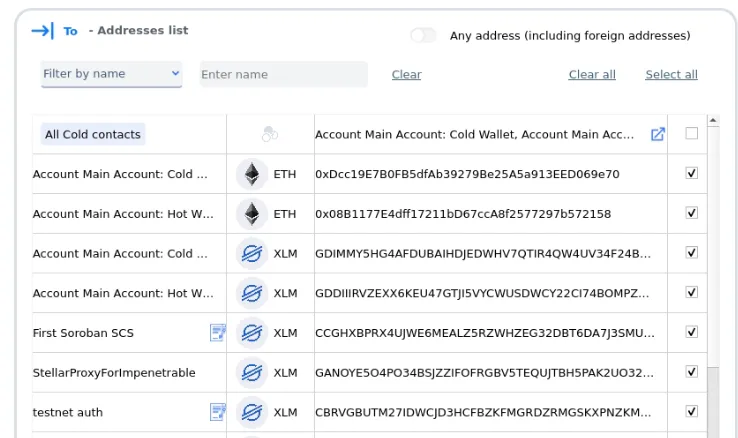Image resolution: width=738 pixels, height=438 pixels.
Task: Click Stellar icon in StellarProxyForImpenetrable row
Action: coord(252,373)
